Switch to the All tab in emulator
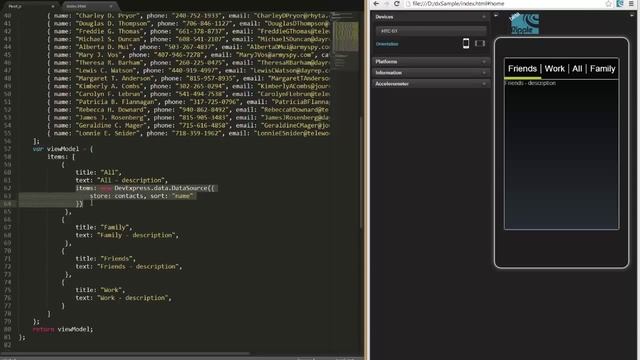 [577, 69]
